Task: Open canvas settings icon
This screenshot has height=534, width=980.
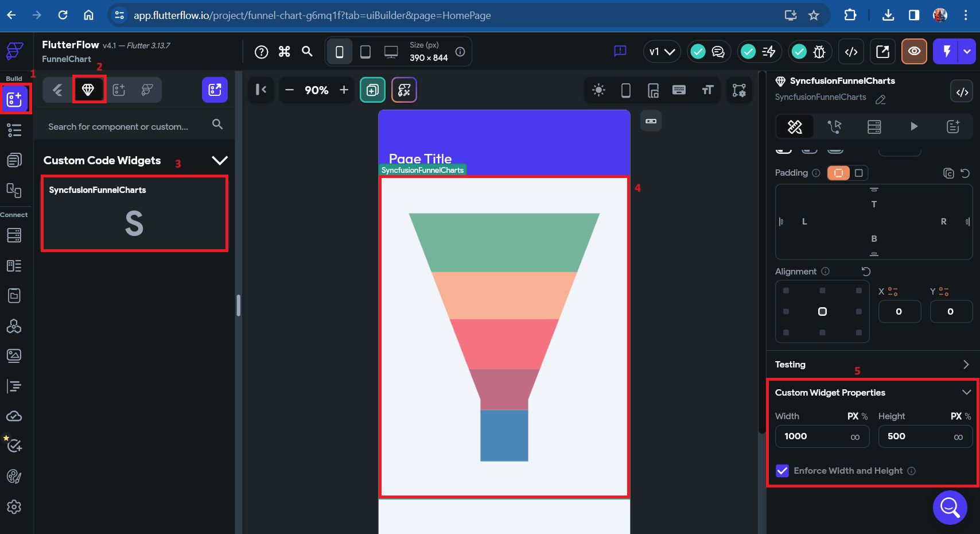Action: click(x=739, y=90)
